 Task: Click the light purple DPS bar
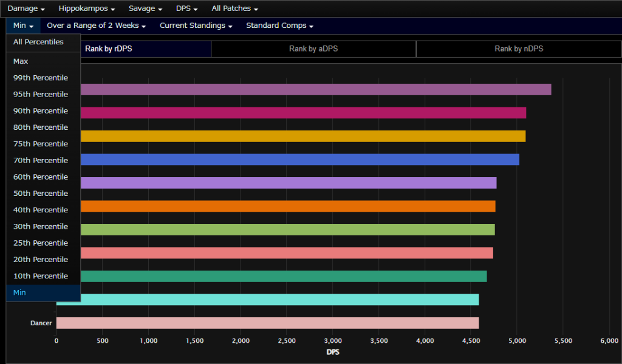[289, 183]
